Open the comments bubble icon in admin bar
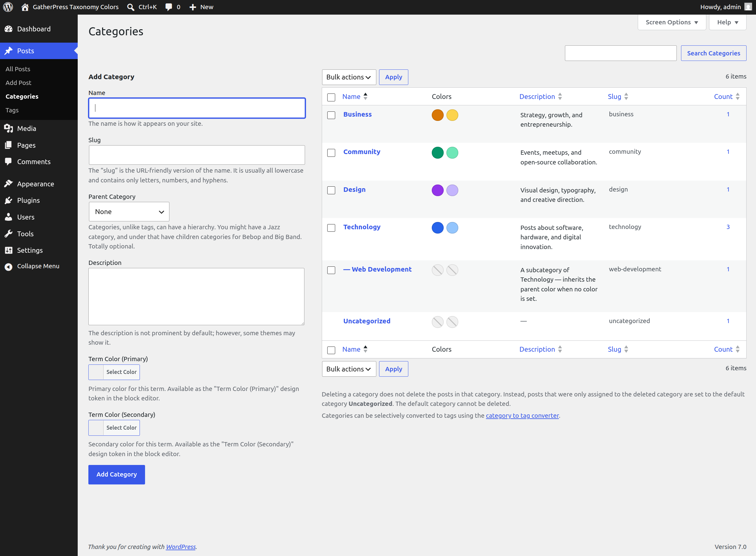Image resolution: width=756 pixels, height=556 pixels. click(x=169, y=7)
